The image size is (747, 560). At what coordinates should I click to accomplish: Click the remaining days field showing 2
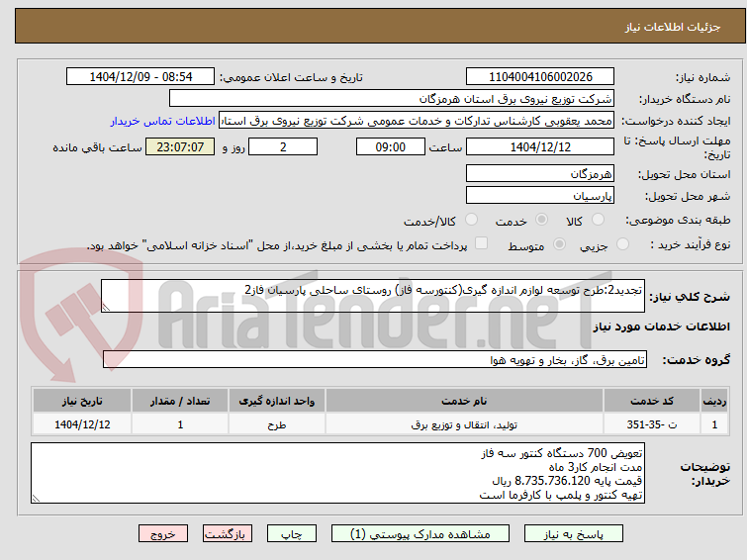point(283,146)
